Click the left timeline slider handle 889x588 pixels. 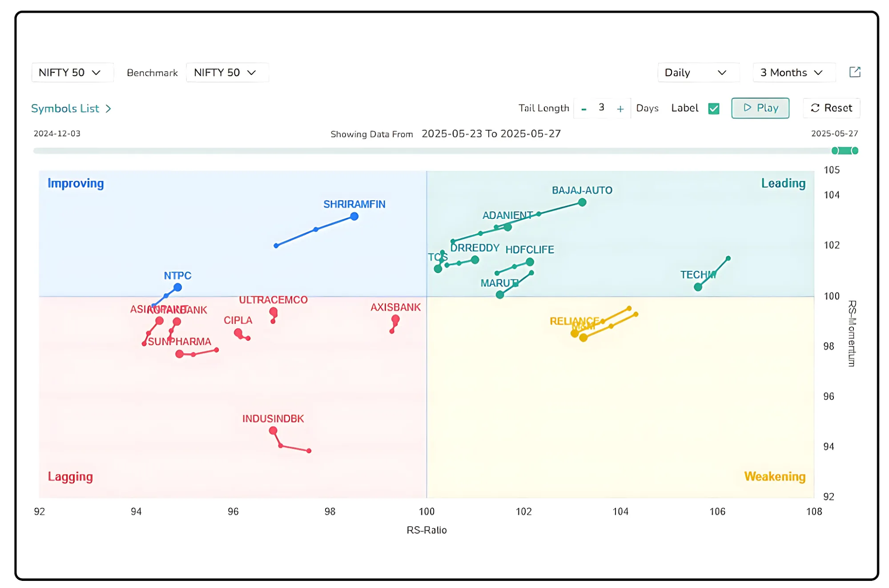835,151
